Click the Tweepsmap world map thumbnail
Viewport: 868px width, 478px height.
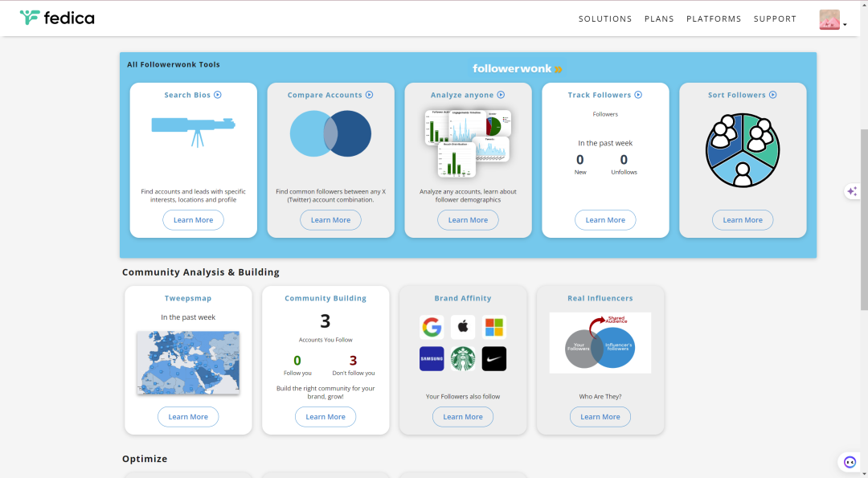(188, 362)
